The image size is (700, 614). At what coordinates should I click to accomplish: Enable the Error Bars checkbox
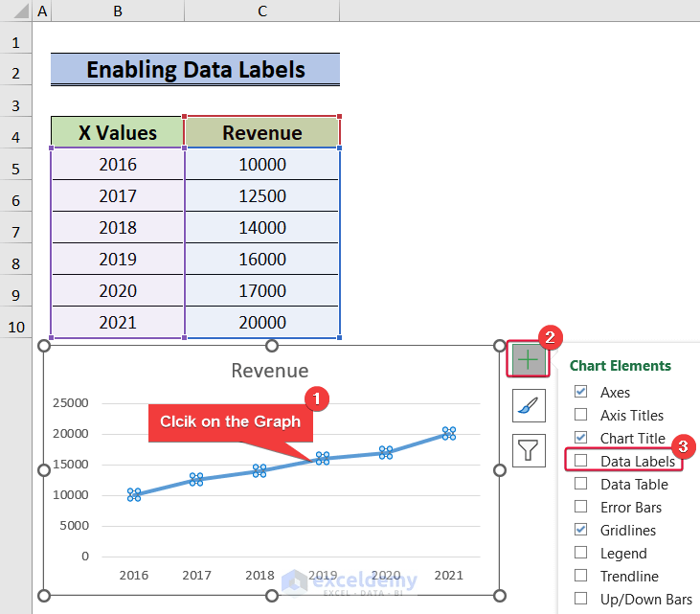[580, 507]
